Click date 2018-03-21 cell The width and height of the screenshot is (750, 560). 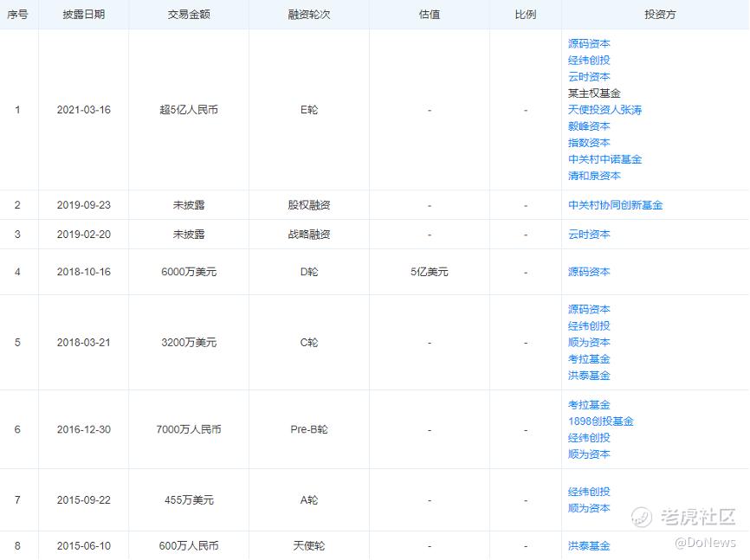pyautogui.click(x=84, y=343)
